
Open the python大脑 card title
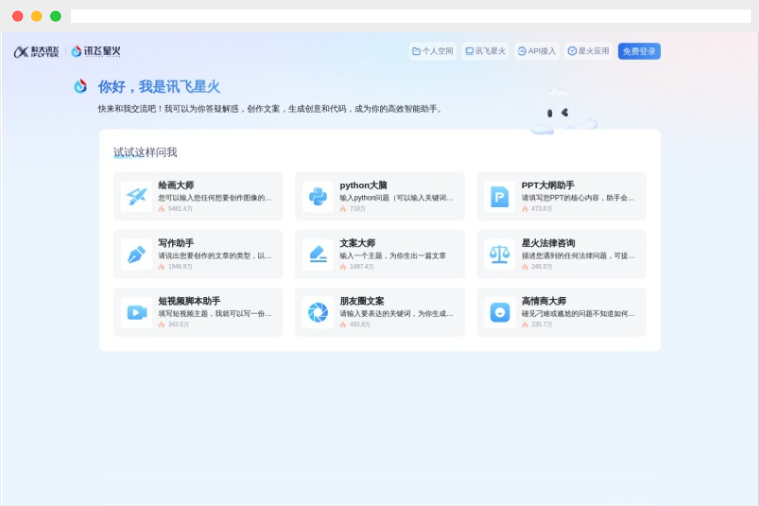point(363,185)
